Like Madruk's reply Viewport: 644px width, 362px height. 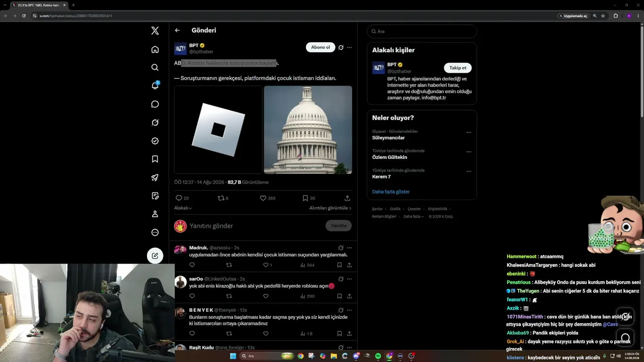266,265
